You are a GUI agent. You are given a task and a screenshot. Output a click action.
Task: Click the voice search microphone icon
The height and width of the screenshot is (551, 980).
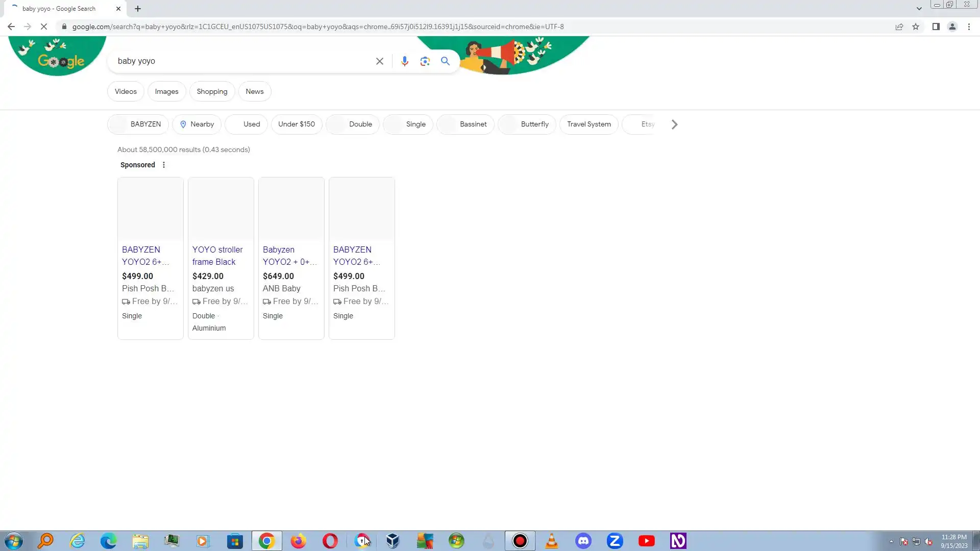404,61
